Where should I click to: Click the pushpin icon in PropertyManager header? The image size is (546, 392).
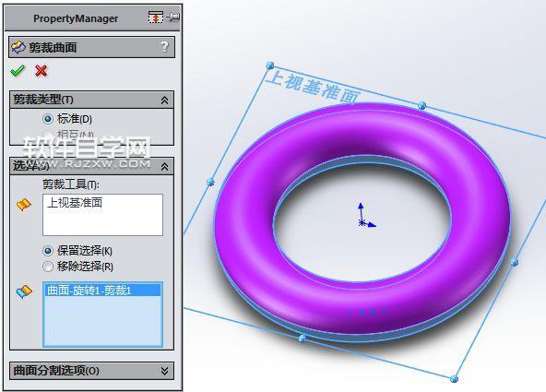173,18
